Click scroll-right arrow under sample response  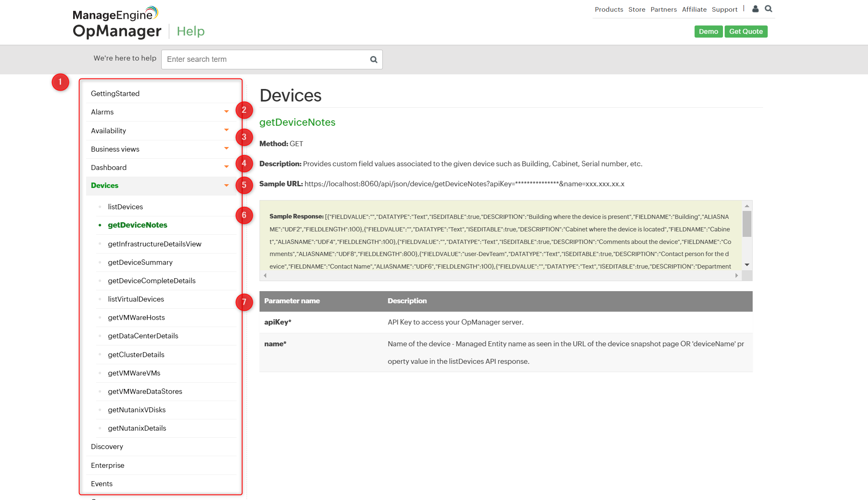[736, 276]
